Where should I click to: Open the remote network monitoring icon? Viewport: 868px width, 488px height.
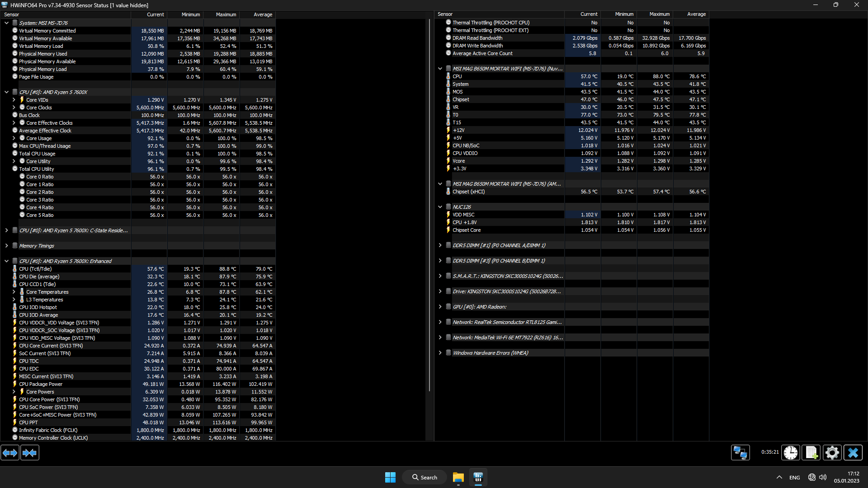[740, 453]
